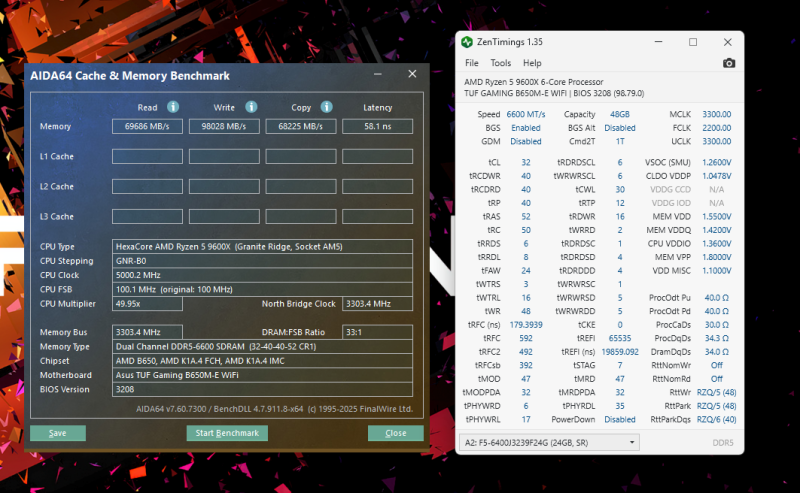Screen dimensions: 800x493
Task: Click the empty L1 Cache Read field
Action: (x=147, y=156)
